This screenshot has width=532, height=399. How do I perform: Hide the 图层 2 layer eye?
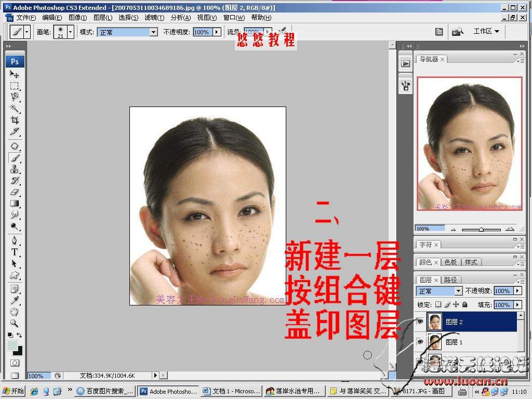tap(420, 321)
